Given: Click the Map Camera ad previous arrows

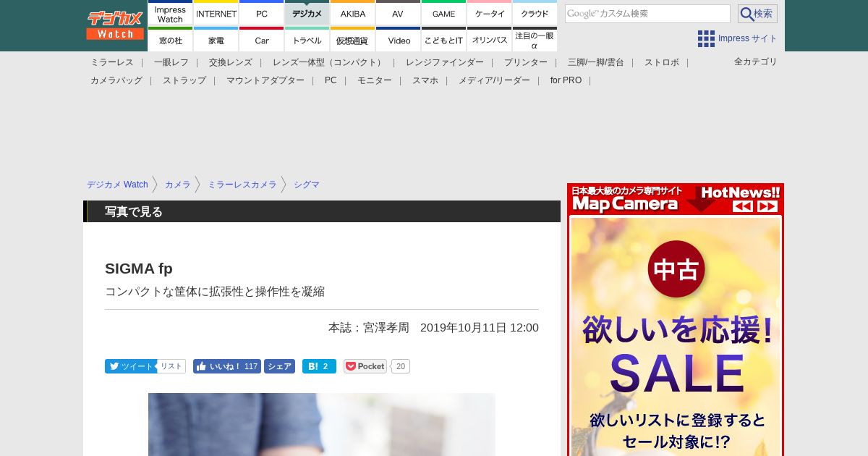Looking at the screenshot, I should coord(743,206).
